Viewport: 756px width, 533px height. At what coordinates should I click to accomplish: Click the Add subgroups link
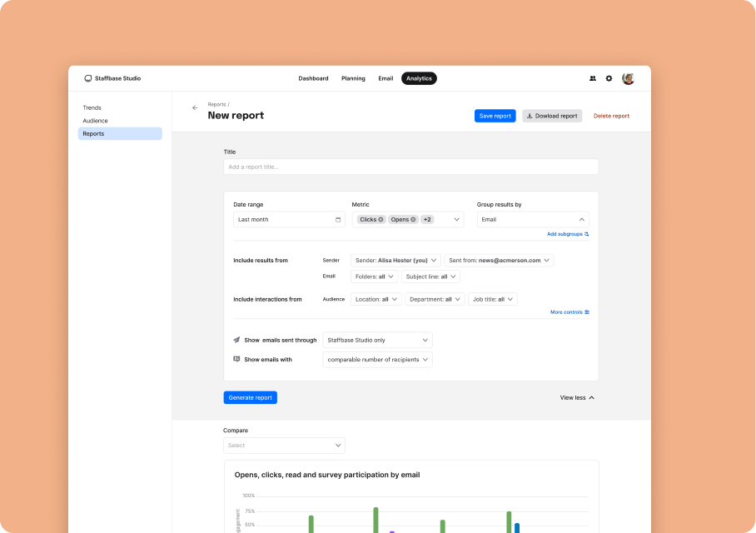[568, 234]
